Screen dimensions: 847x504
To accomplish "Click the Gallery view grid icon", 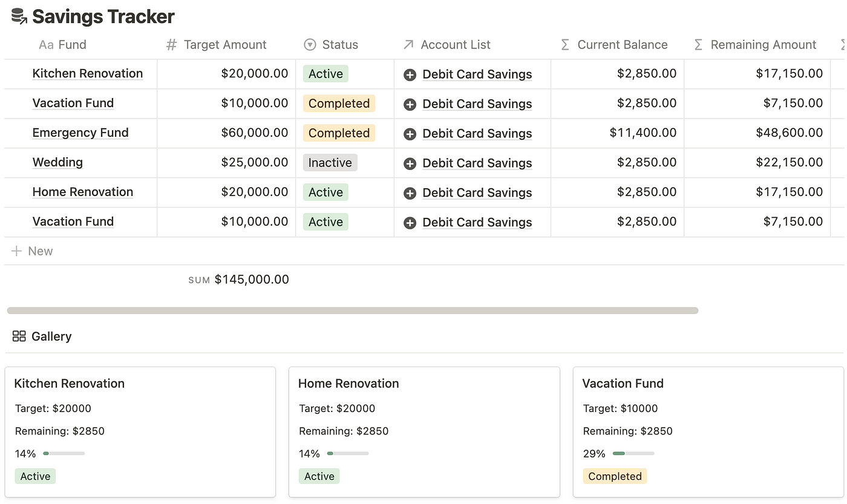I will [x=19, y=336].
